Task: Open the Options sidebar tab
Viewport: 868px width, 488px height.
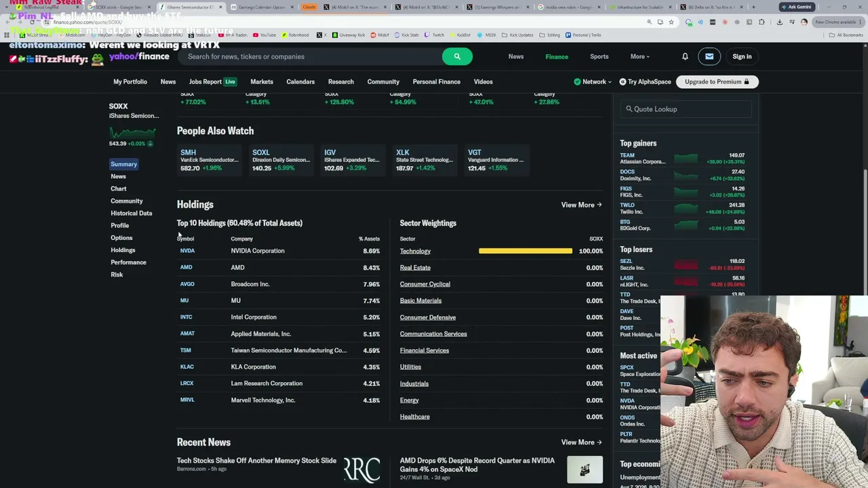Action: coord(121,238)
